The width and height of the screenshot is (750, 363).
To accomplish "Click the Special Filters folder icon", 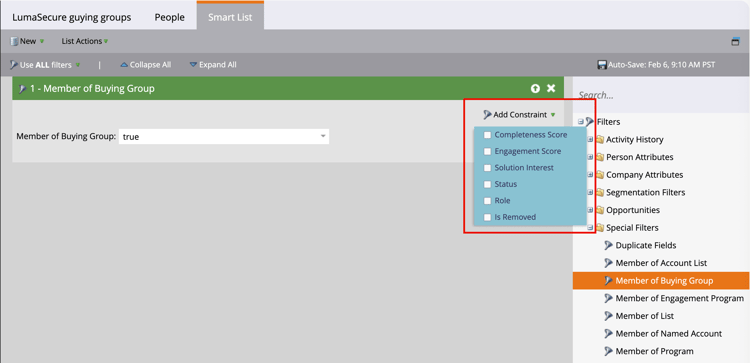I will pyautogui.click(x=600, y=228).
